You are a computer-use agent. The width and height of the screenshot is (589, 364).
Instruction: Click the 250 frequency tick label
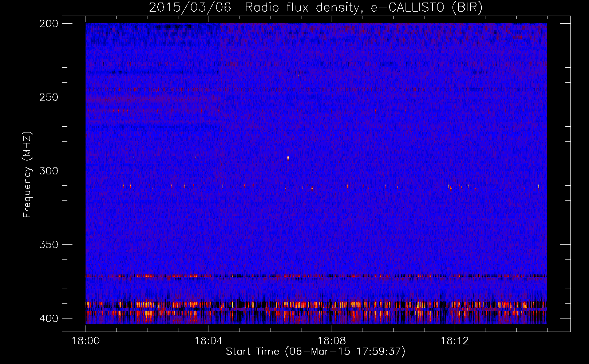[49, 97]
